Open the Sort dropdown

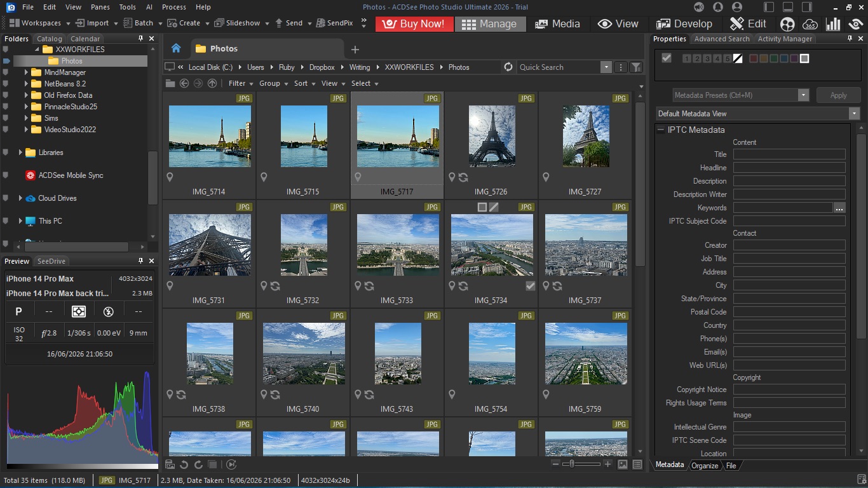(x=305, y=83)
